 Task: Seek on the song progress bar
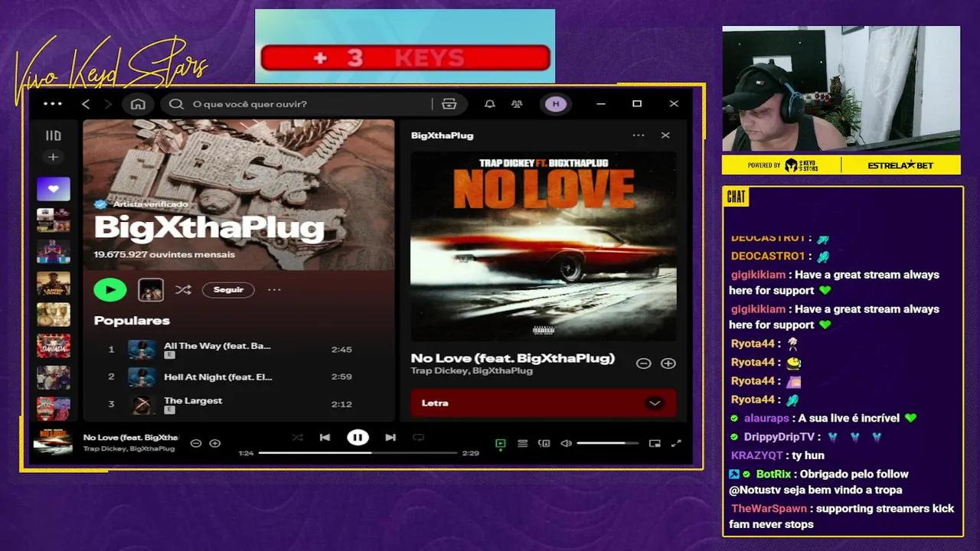point(358,453)
